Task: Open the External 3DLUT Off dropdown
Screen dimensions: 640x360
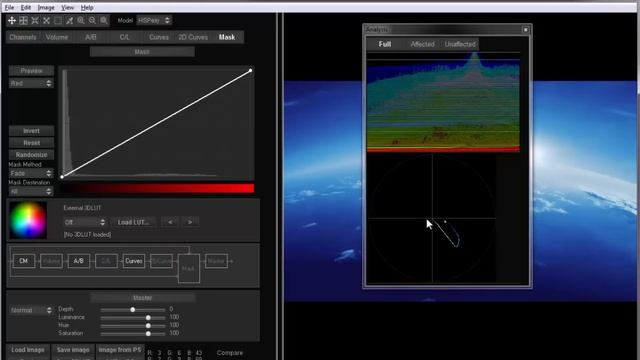Action: coord(85,222)
